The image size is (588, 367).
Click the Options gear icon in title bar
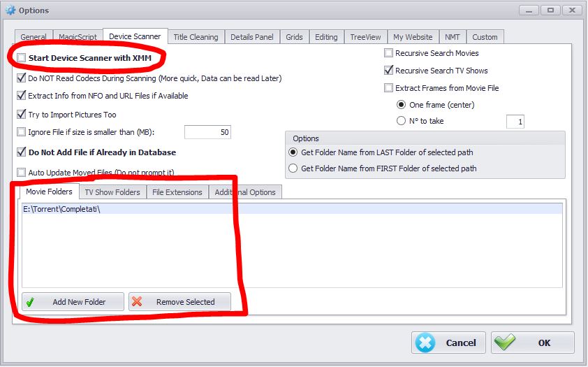tap(10, 10)
